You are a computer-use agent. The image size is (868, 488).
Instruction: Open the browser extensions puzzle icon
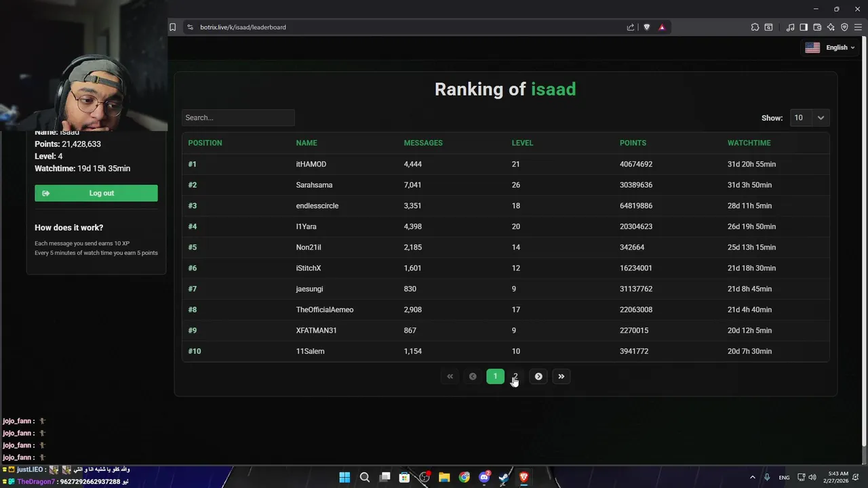coord(755,27)
